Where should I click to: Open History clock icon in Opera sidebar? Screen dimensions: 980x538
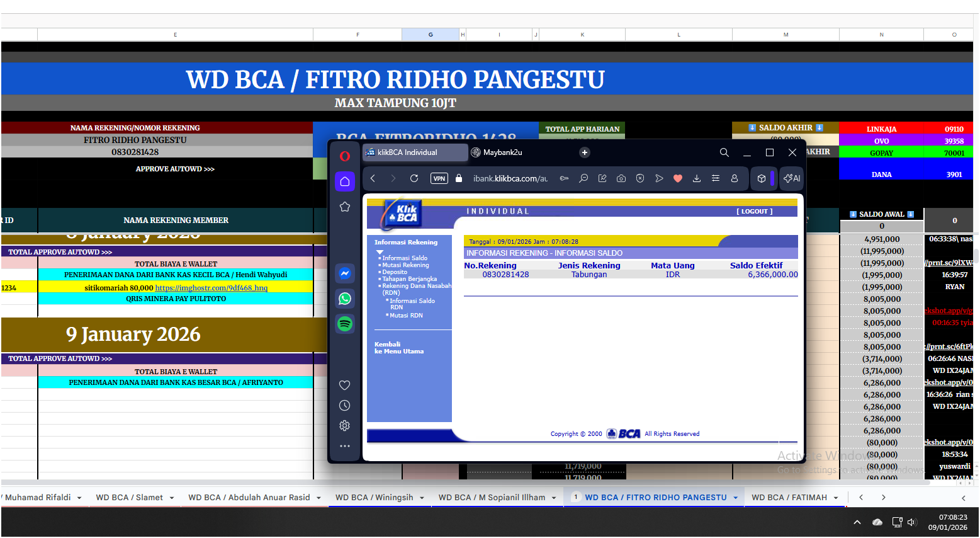click(345, 405)
